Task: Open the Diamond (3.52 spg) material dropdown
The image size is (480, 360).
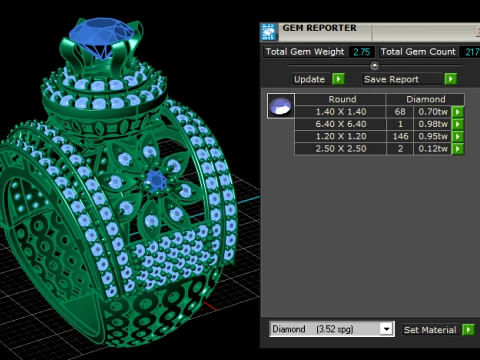Action: click(x=386, y=329)
